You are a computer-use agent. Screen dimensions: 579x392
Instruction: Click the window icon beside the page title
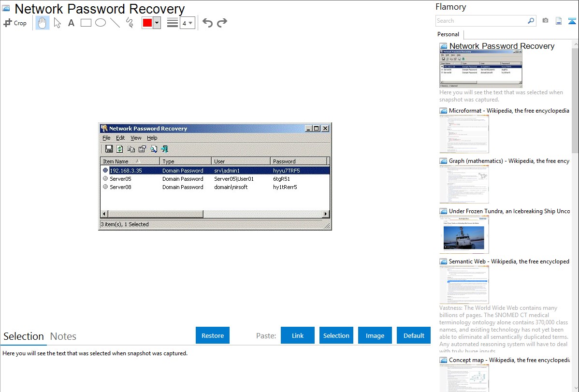coord(6,8)
